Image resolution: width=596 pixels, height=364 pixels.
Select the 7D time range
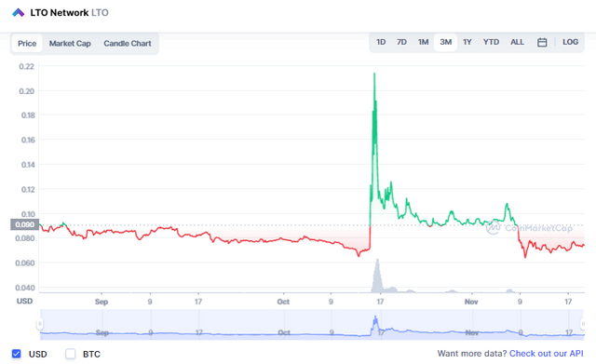[x=401, y=42]
